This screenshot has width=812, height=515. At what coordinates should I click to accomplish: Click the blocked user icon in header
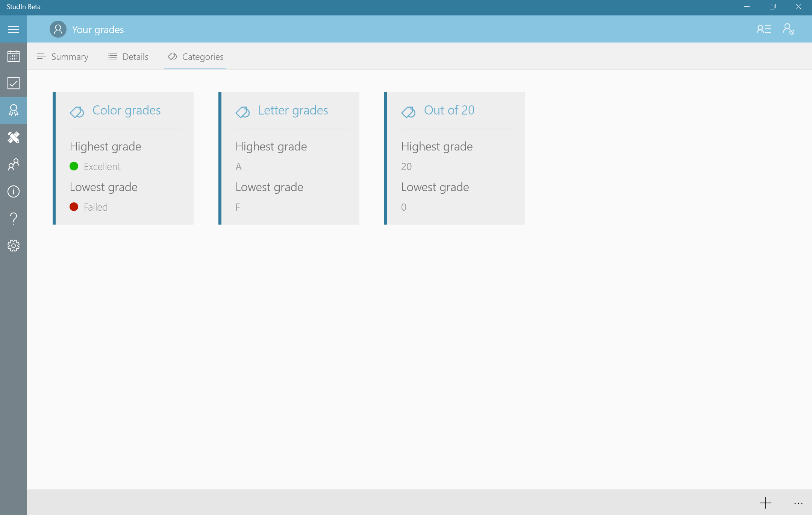pos(789,29)
